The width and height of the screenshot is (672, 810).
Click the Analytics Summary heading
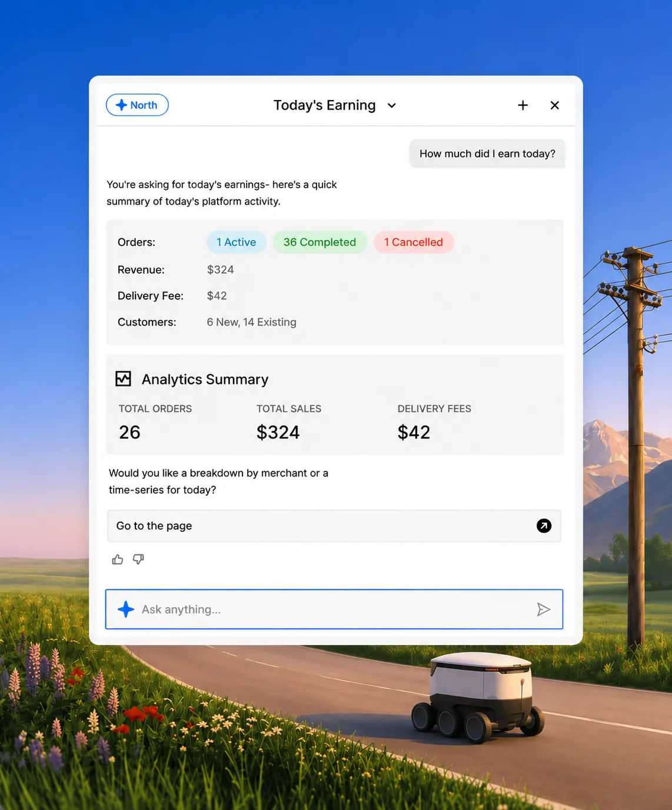pyautogui.click(x=205, y=379)
